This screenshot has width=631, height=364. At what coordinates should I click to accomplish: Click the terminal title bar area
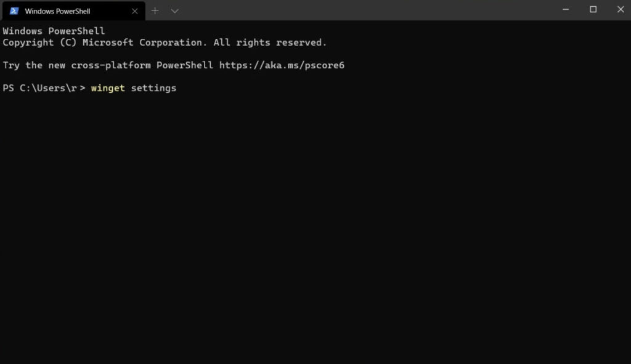coord(370,10)
